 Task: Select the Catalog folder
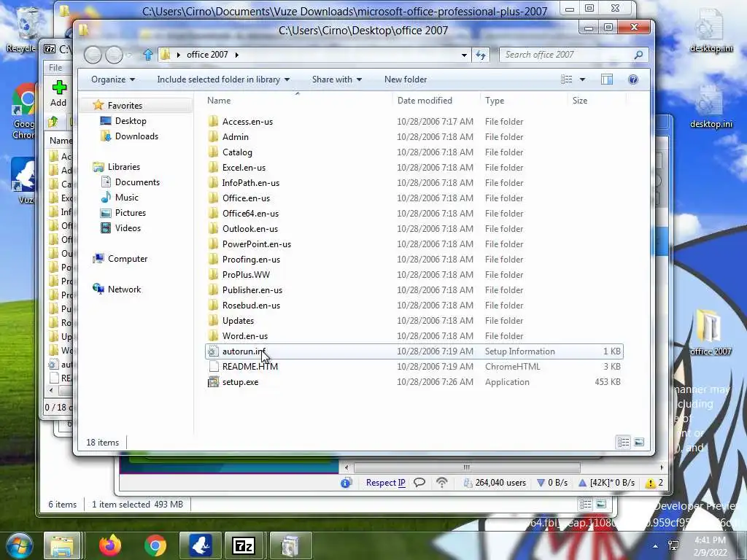pyautogui.click(x=237, y=152)
